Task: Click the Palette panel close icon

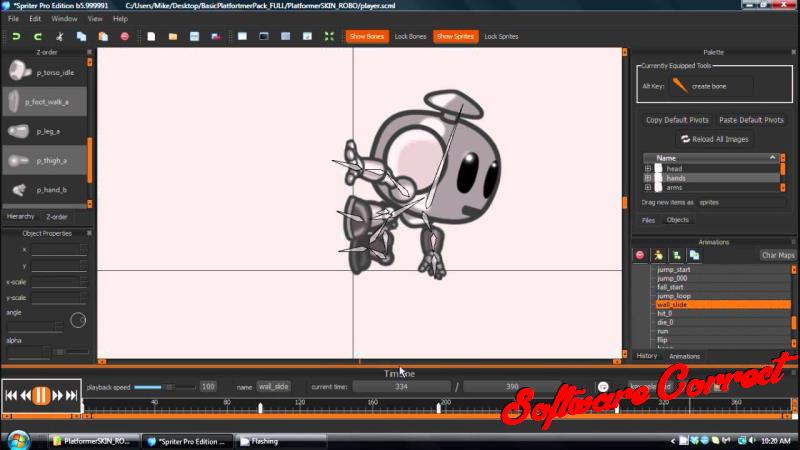Action: coord(793,52)
